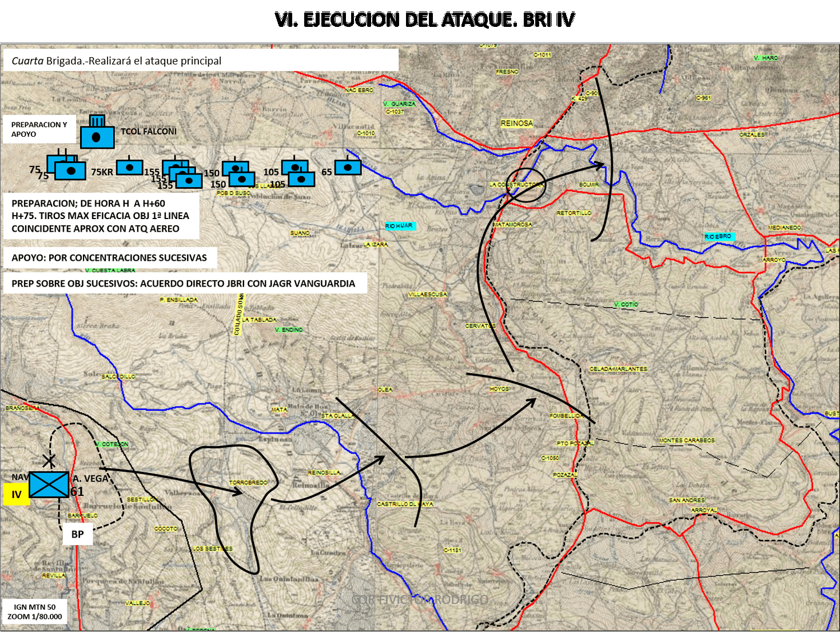Click the VILLAESCUSA label
840x632 pixels.
tap(428, 295)
